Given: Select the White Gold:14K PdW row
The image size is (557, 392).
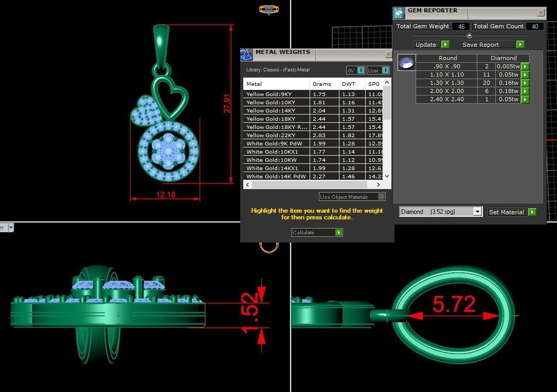Looking at the screenshot, I should coord(313,176).
